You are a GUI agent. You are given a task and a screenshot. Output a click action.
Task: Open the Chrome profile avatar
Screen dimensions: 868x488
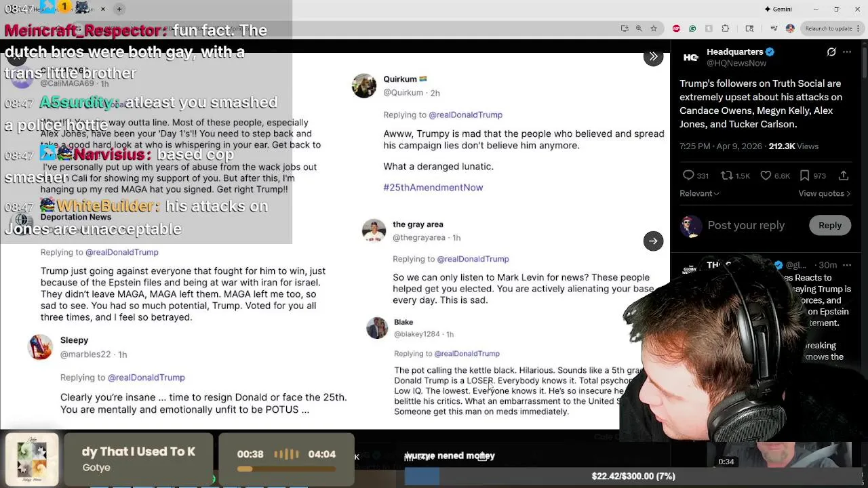790,28
